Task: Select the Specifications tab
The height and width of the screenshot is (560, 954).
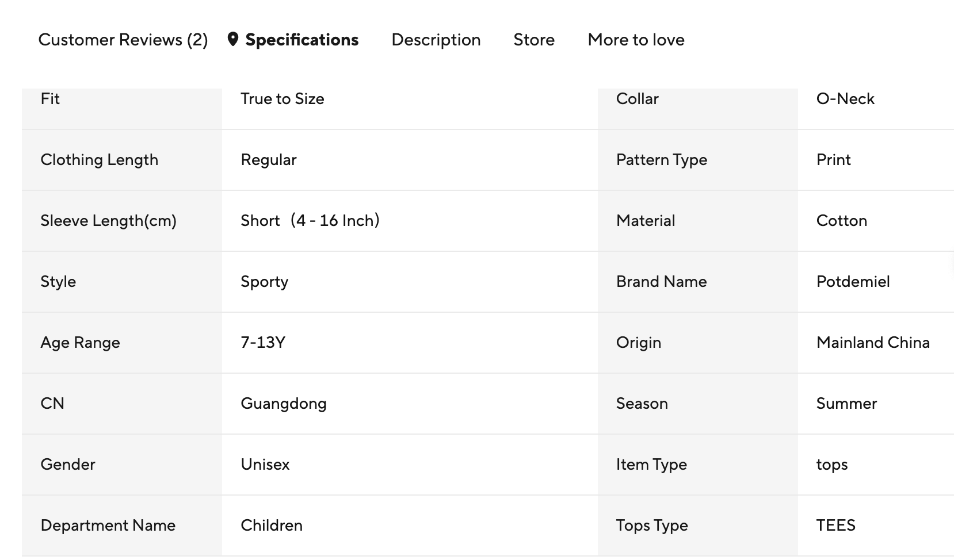Action: (x=302, y=40)
